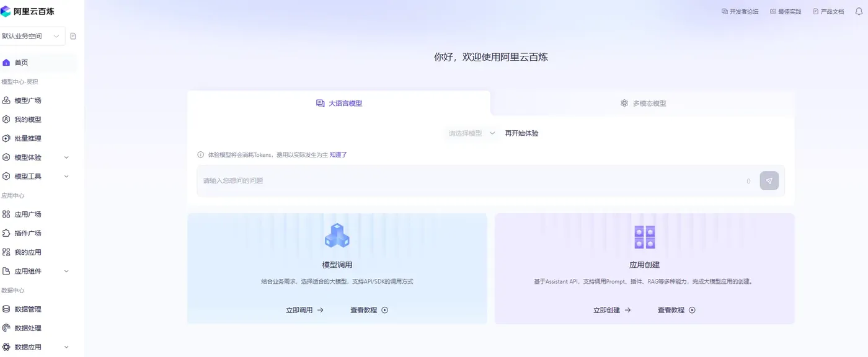The width and height of the screenshot is (868, 357).
Task: Click the 模型广场 sidebar icon
Action: pos(6,100)
